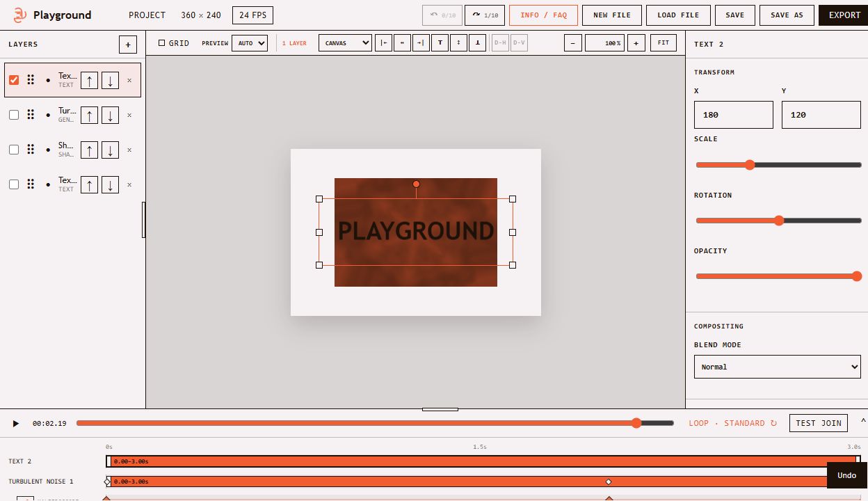Screen dimensions: 868x501
Task: Click the Save As button
Action: click(x=787, y=15)
